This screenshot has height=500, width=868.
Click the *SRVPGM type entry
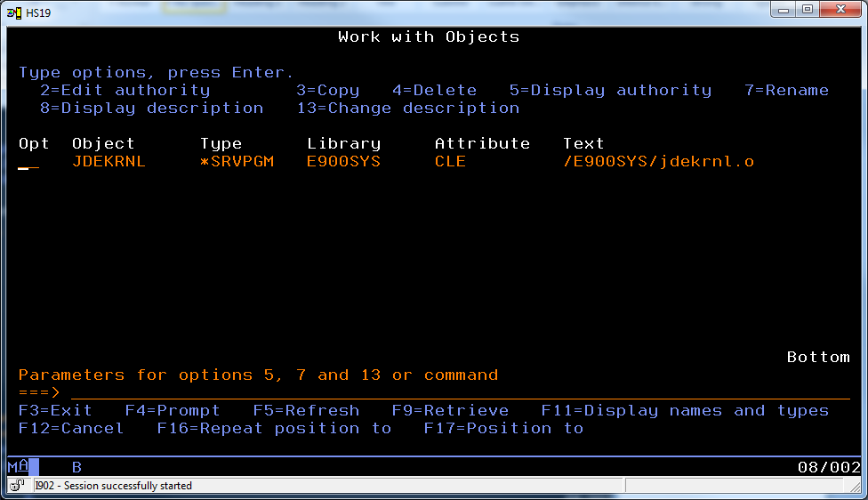(237, 162)
